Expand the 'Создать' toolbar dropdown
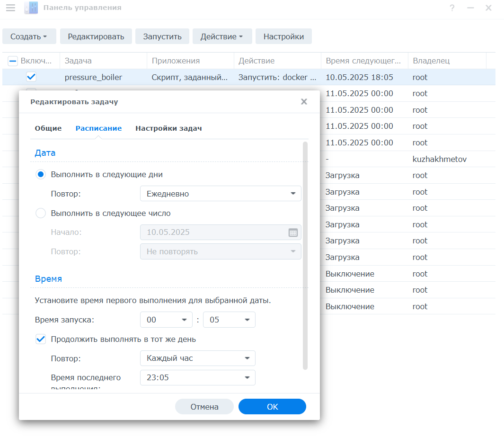 tap(29, 36)
